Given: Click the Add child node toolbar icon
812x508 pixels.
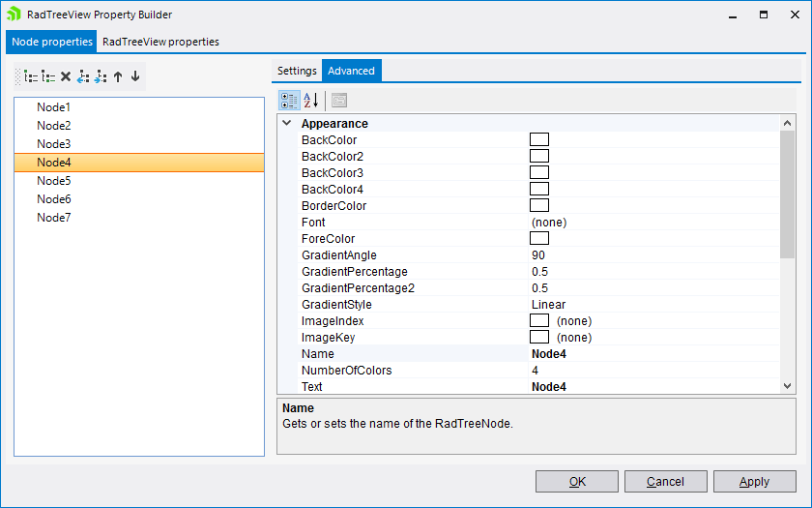Looking at the screenshot, I should coord(48,76).
